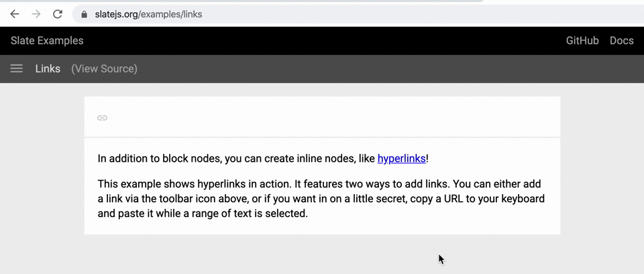Click the lock icon in the address bar
644x274 pixels.
coord(85,14)
